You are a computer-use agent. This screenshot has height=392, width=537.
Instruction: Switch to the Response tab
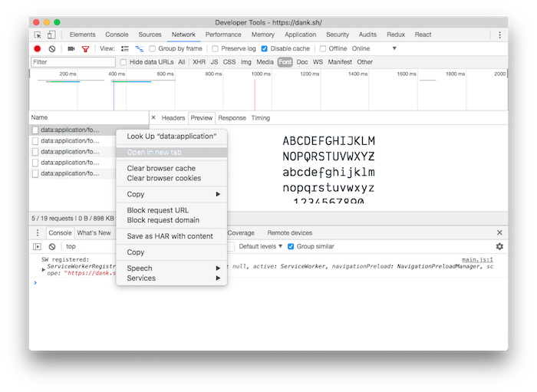pos(232,118)
